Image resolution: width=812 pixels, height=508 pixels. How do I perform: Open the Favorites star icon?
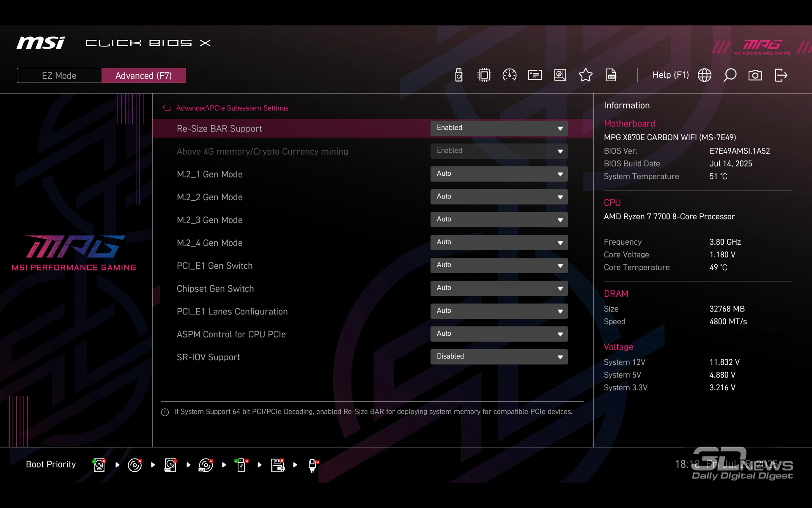[x=586, y=75]
